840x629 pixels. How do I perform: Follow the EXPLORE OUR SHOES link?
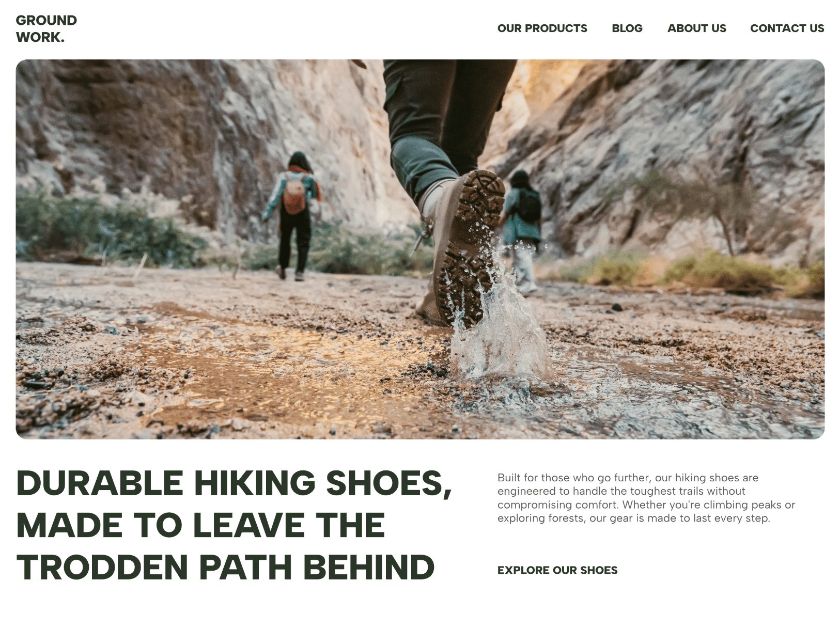pos(557,570)
